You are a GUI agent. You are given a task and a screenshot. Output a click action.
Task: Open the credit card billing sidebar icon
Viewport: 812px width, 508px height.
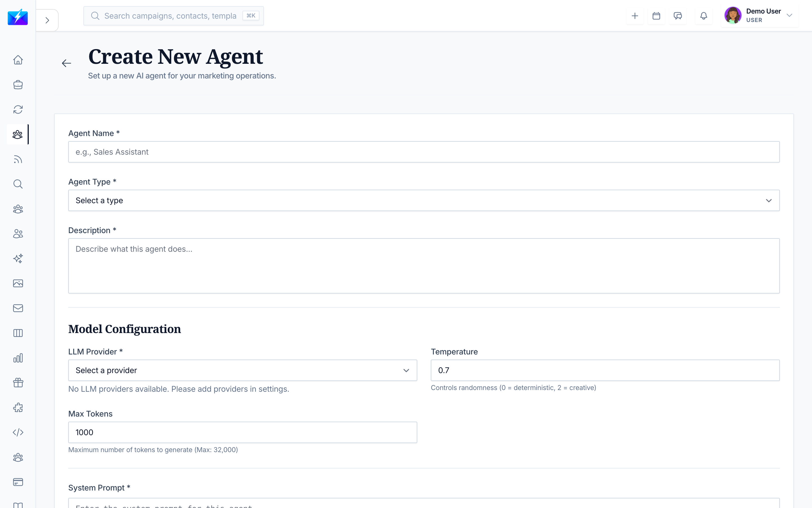click(x=18, y=482)
